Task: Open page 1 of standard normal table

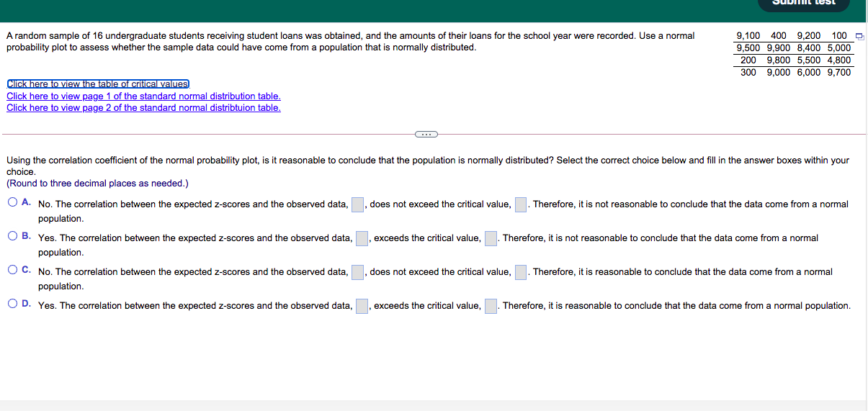Action: (143, 96)
